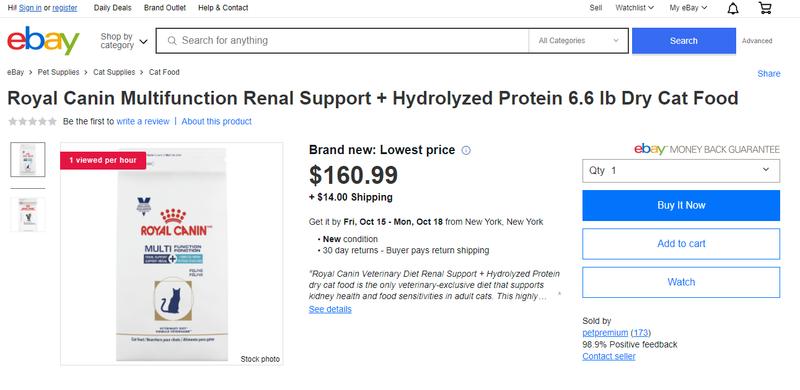Viewport: 800px width, 390px height.
Task: Click info icon beside Lowest price
Action: [466, 150]
